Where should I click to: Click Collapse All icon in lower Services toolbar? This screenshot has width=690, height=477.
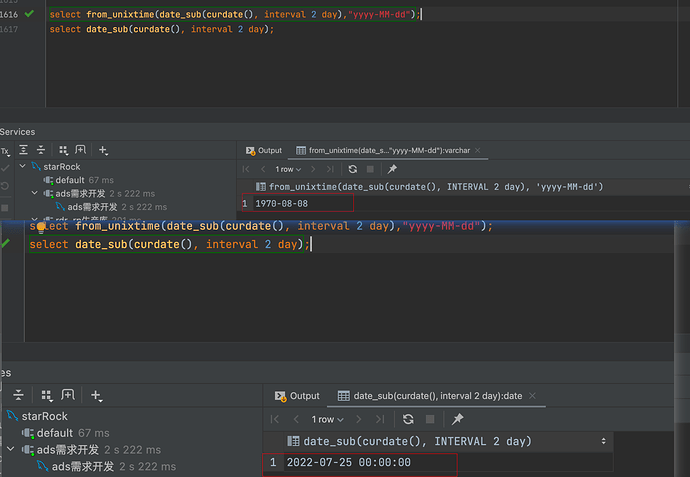(x=18, y=395)
